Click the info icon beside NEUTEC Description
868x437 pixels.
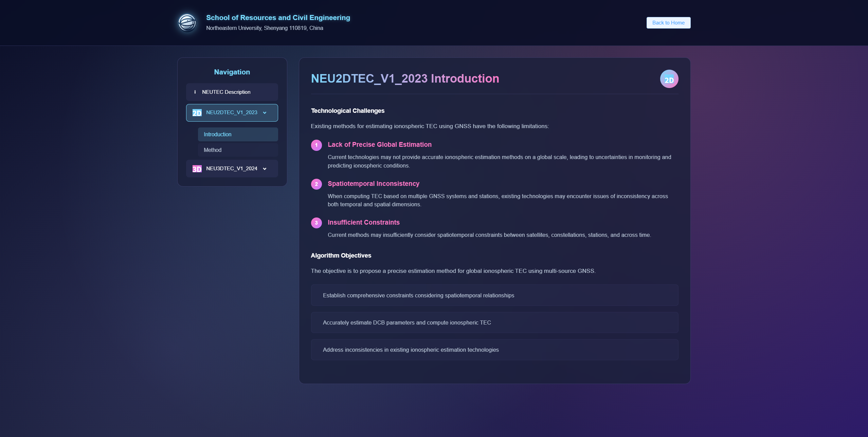[195, 92]
